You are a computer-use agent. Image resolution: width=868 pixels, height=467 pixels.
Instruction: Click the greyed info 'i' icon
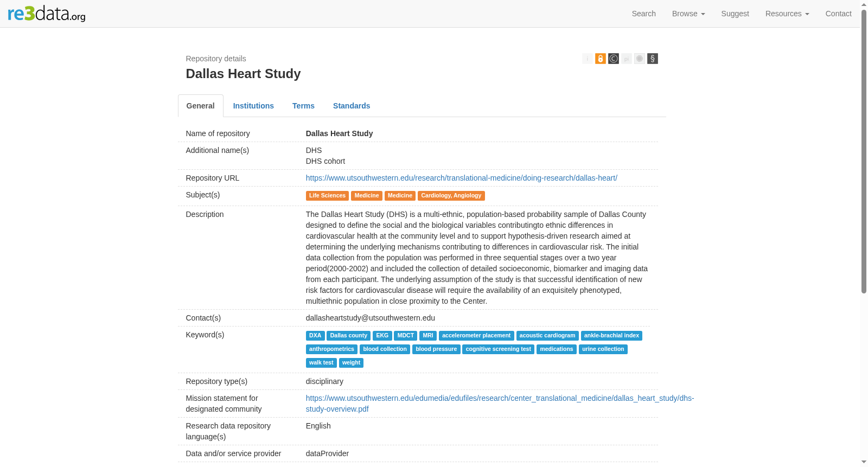coord(587,59)
